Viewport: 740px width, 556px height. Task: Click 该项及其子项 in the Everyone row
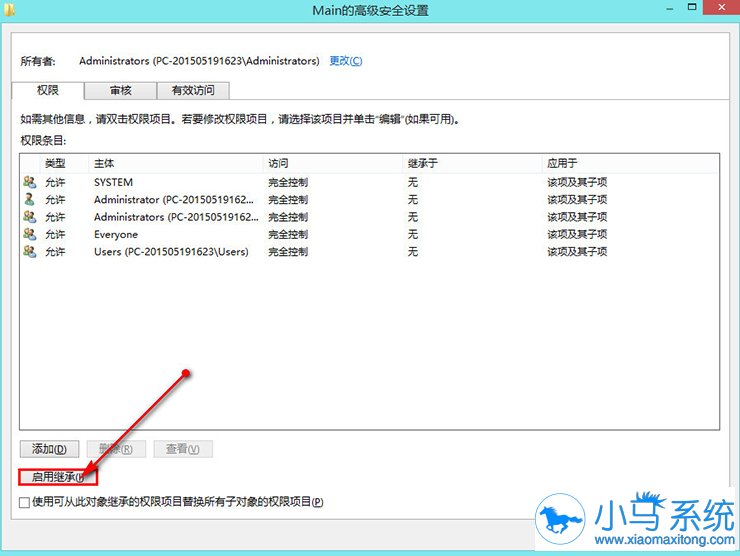click(577, 235)
